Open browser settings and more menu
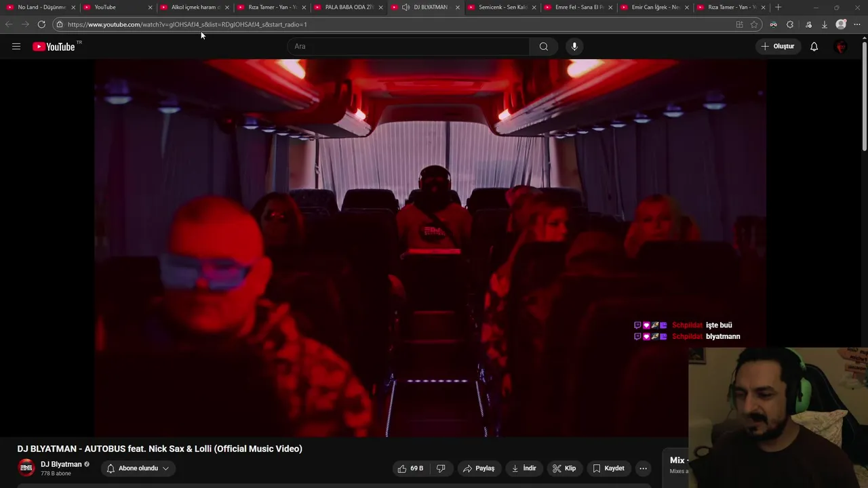 [857, 24]
